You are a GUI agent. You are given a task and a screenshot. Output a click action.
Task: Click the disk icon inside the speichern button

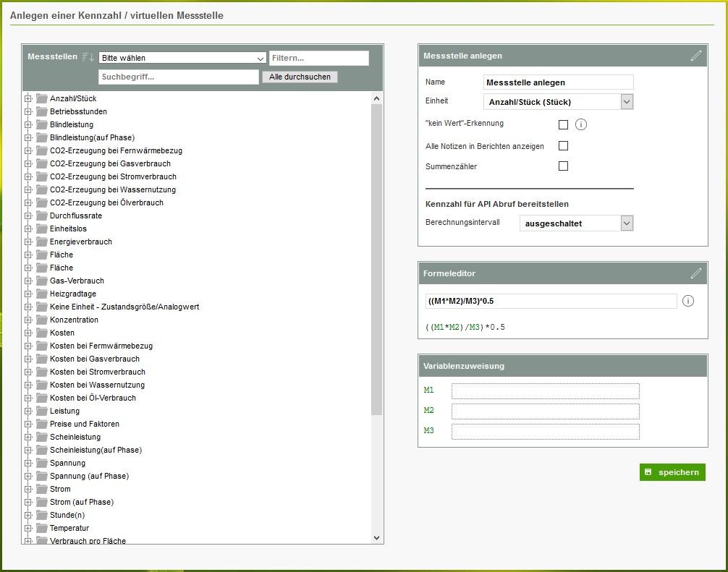pos(648,471)
